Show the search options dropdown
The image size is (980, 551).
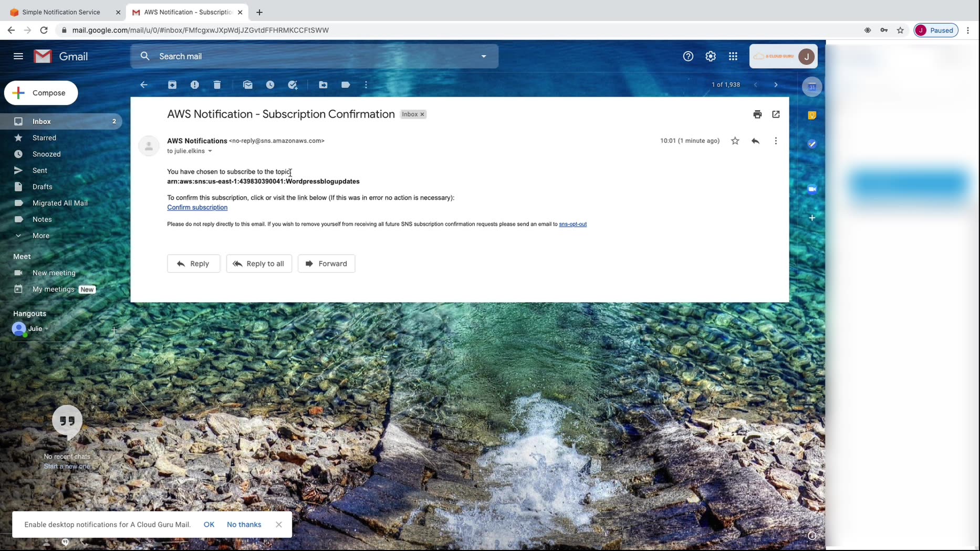pos(484,56)
